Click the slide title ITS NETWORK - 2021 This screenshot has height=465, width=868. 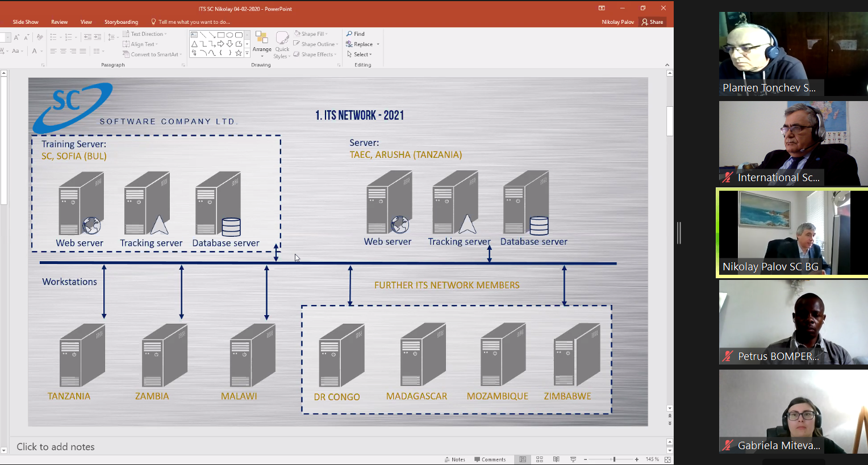(x=360, y=115)
